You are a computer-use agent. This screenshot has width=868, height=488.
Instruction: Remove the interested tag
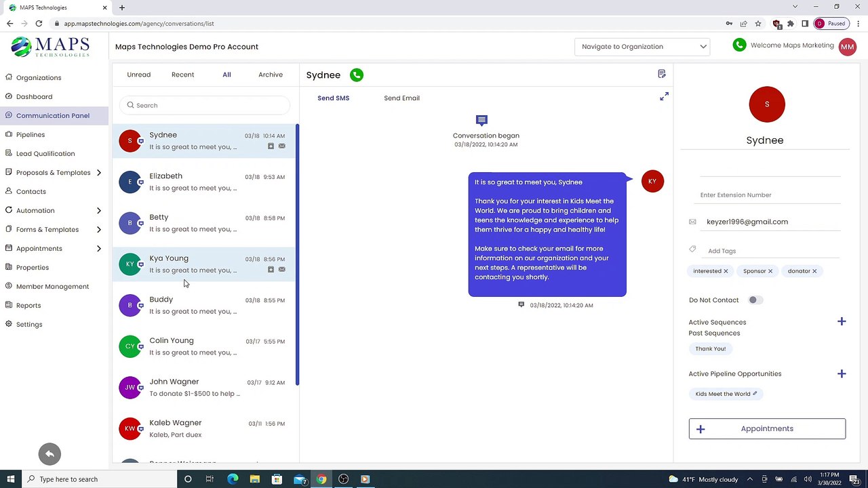click(x=726, y=271)
